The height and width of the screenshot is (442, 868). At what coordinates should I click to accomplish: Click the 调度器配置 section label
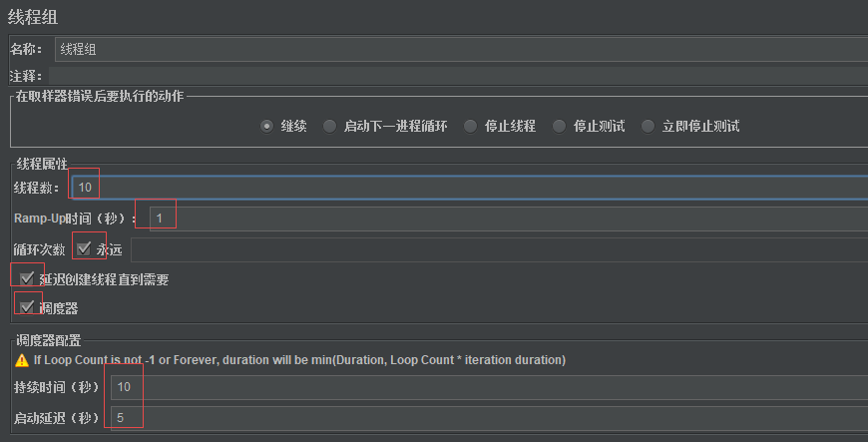click(x=49, y=340)
